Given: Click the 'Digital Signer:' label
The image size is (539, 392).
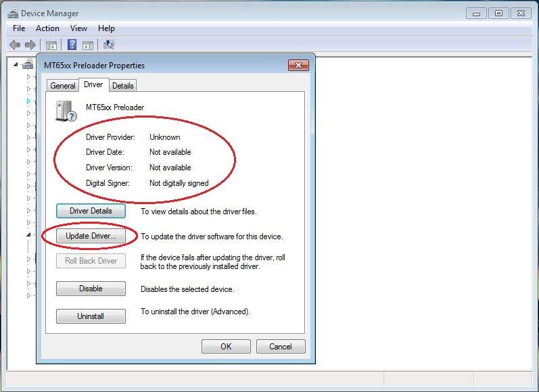Looking at the screenshot, I should [108, 183].
